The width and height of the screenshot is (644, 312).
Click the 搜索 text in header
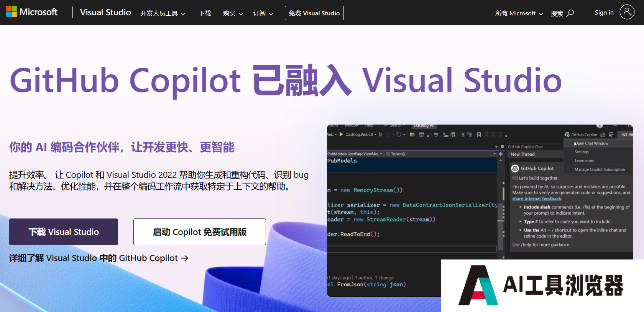(x=557, y=13)
